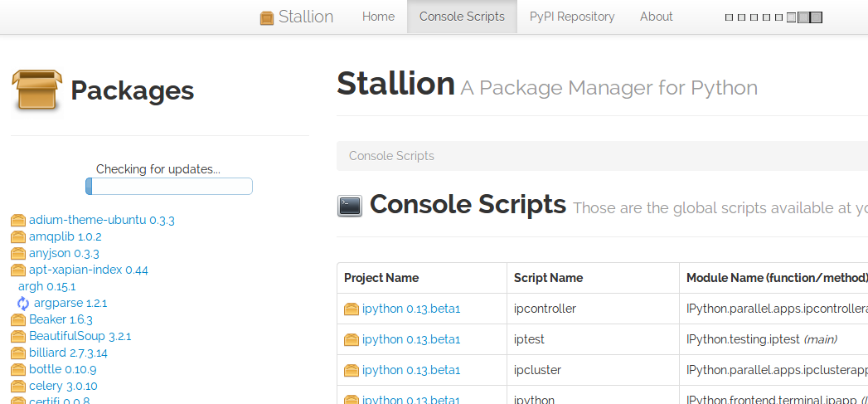Open the BeautifulSoup 3.2.1 package link
Image resolution: width=868 pixels, height=404 pixels.
click(x=80, y=336)
